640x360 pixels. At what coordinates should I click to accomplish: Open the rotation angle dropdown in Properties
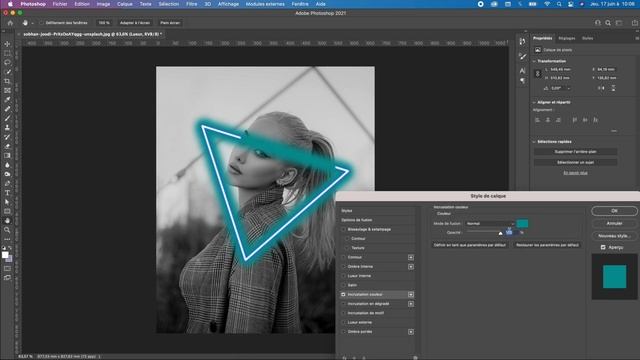click(569, 88)
